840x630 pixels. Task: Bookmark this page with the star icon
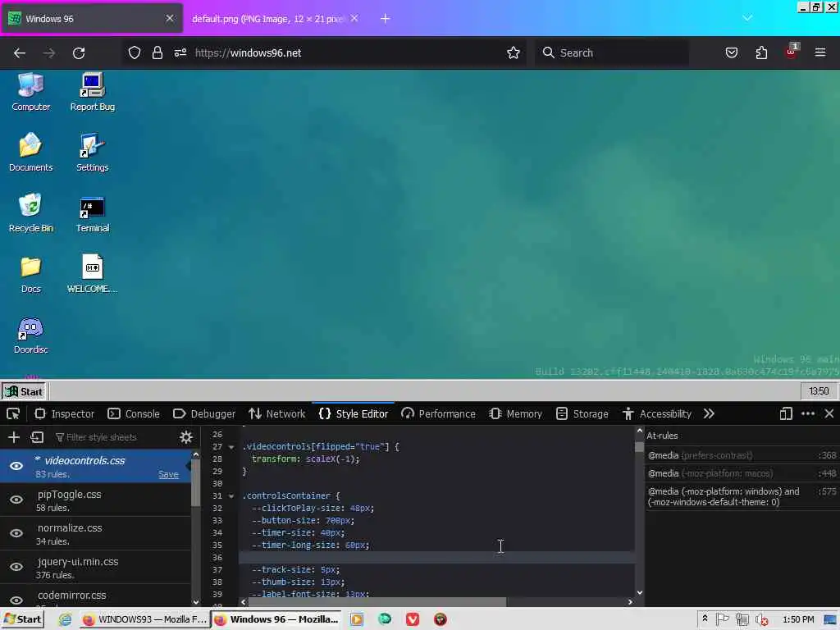point(514,52)
